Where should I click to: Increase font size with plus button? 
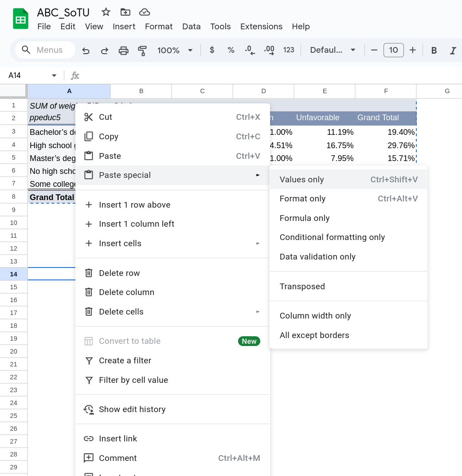pyautogui.click(x=412, y=50)
